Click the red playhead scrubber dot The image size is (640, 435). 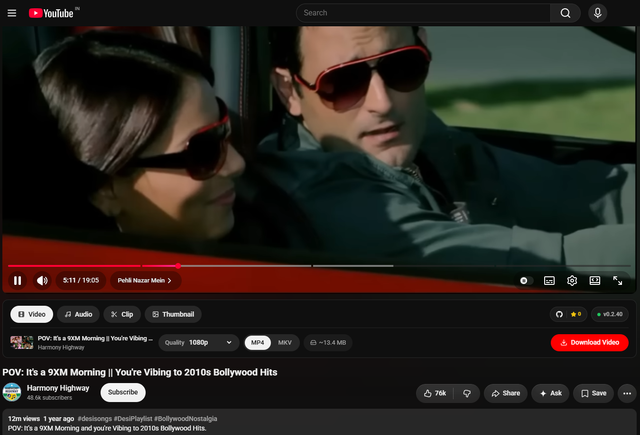(x=178, y=266)
